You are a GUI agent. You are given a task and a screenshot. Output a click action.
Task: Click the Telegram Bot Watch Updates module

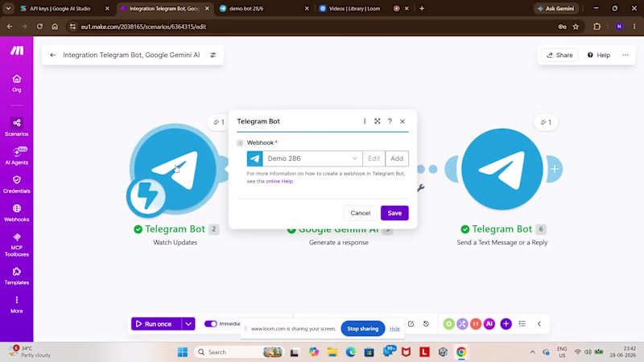(x=175, y=169)
